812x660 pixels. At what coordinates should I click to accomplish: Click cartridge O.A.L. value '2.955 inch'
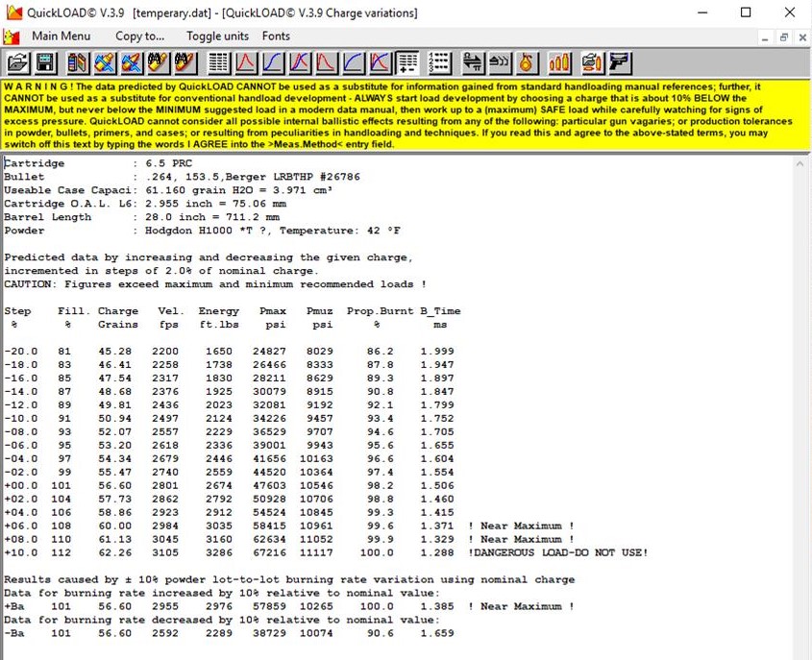coord(179,204)
